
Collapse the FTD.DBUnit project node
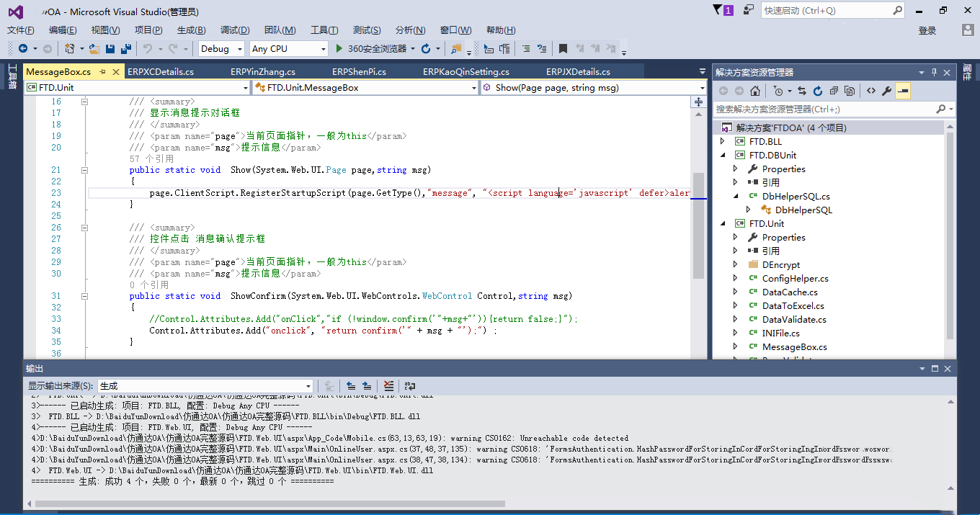(723, 156)
